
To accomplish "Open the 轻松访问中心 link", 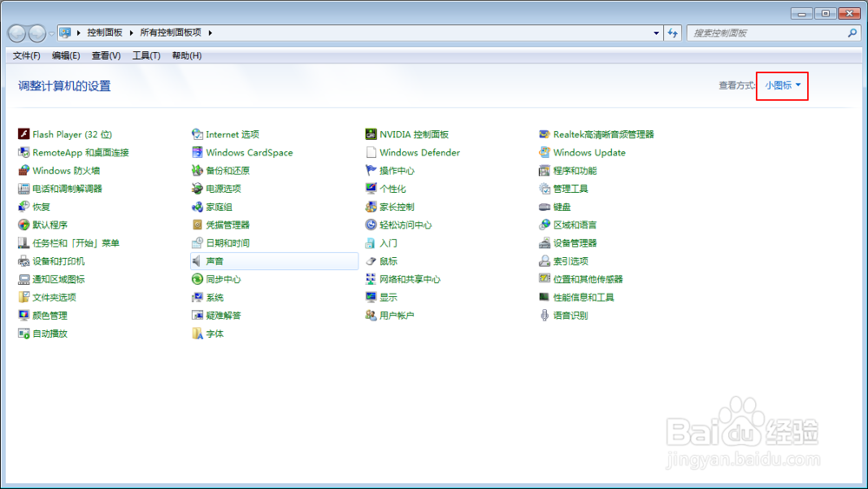I will click(405, 225).
